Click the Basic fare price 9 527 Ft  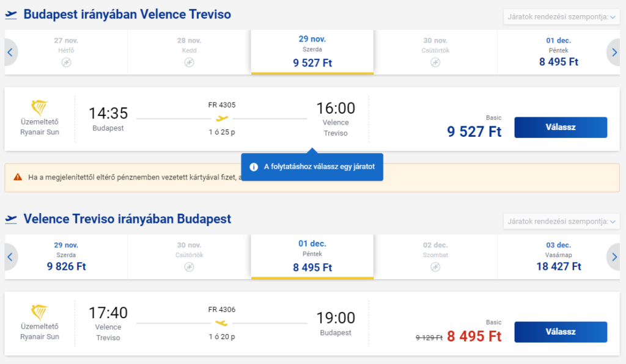(474, 131)
